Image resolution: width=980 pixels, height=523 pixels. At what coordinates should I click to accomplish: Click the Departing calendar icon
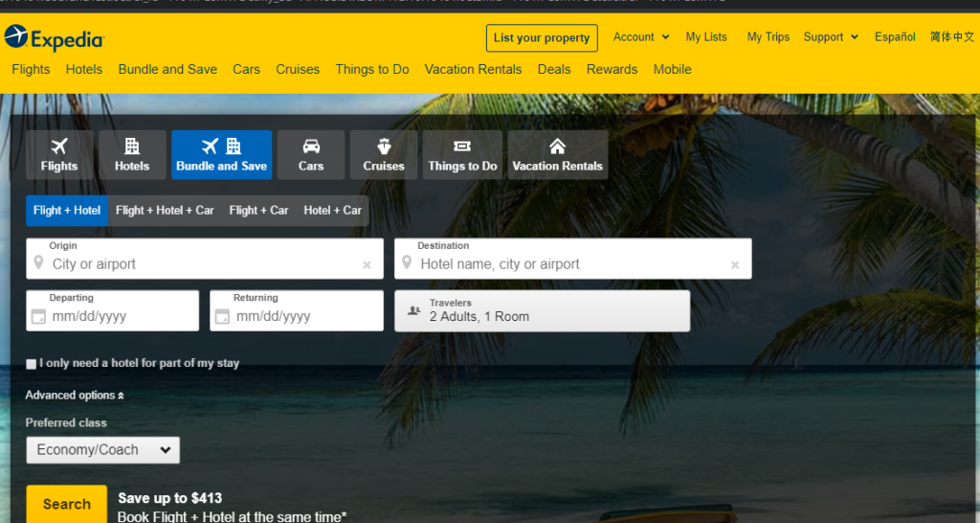38,316
